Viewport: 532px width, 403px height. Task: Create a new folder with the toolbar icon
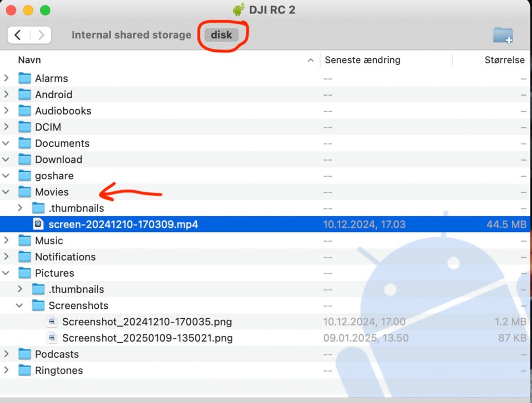tap(503, 35)
